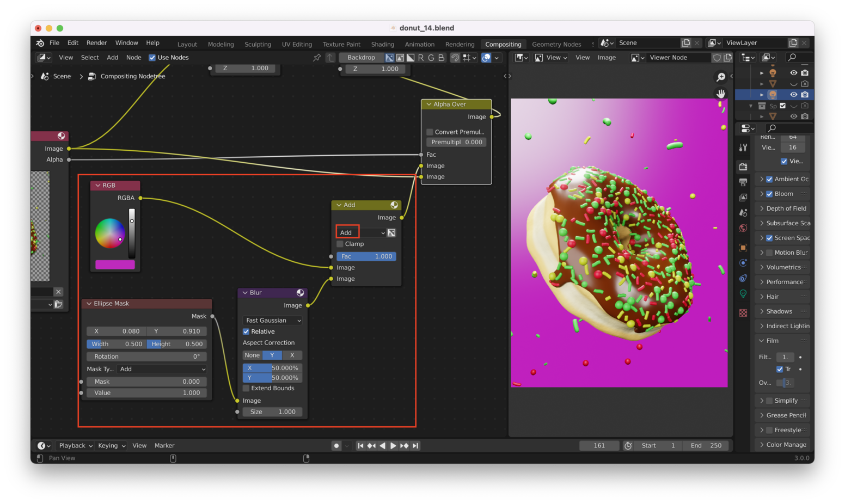Switch to the Shading workspace tab

[x=382, y=44]
